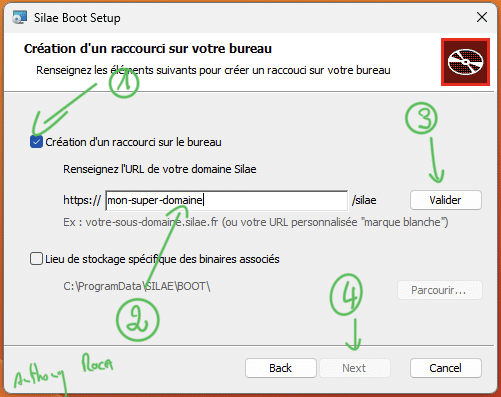Click the Parcourir… button
This screenshot has width=501, height=397.
pos(439,290)
